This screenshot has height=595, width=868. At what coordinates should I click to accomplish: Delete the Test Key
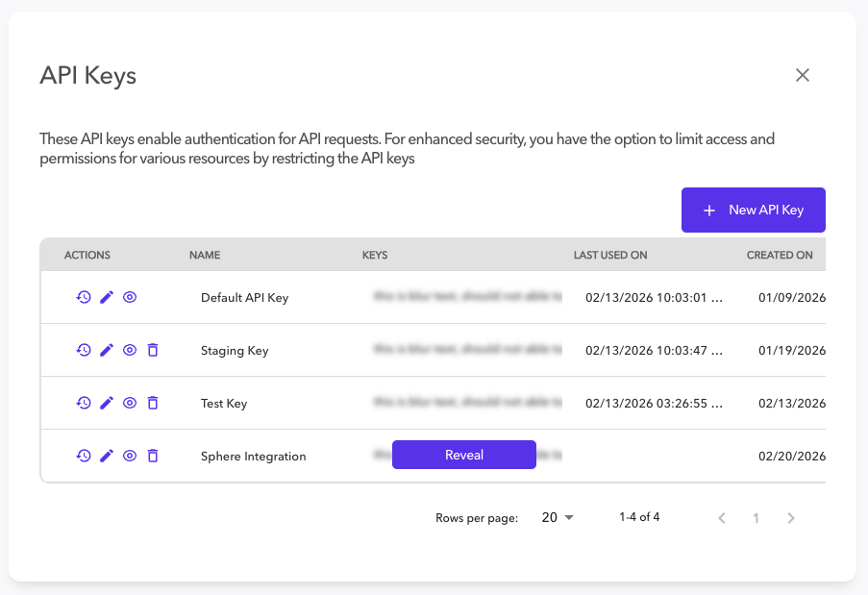tap(153, 404)
